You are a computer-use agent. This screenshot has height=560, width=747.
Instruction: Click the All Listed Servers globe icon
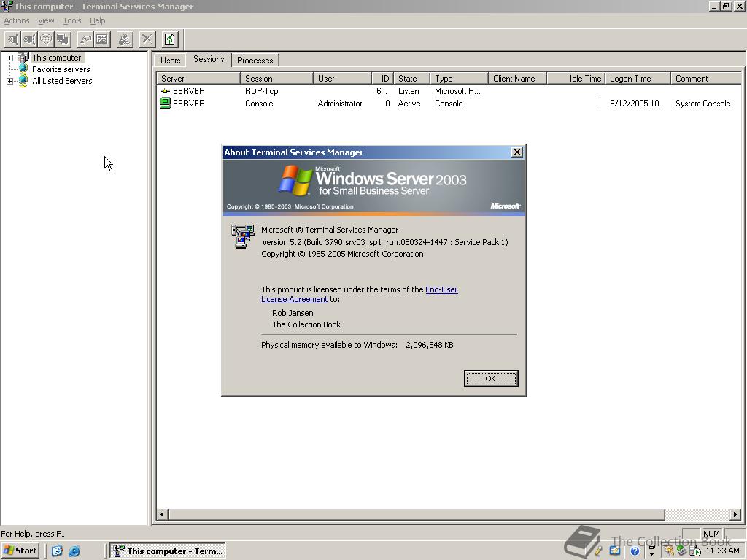coord(23,80)
